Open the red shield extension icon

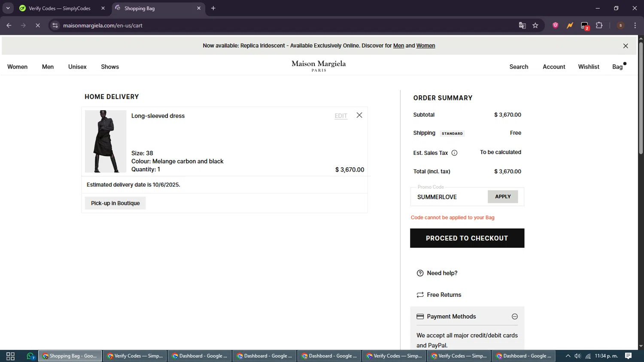point(555,25)
